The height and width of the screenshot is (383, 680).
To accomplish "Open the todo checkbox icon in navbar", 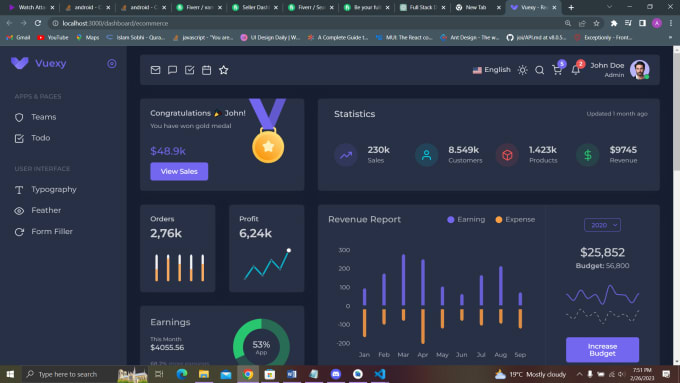I will [190, 70].
